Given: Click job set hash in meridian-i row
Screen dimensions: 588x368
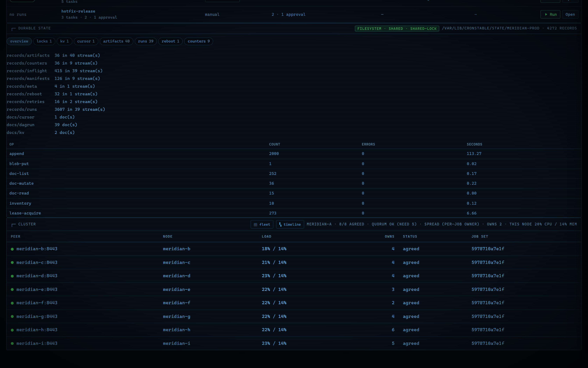Looking at the screenshot, I should (x=488, y=343).
